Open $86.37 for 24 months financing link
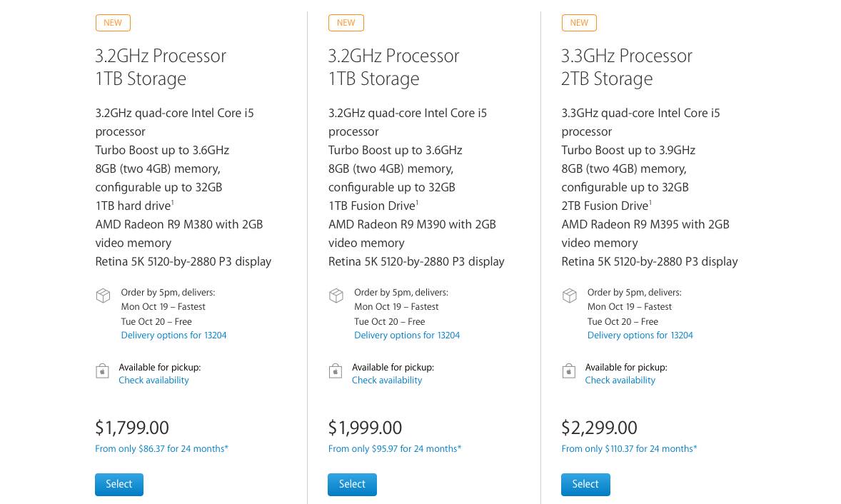Image resolution: width=841 pixels, height=504 pixels. [x=161, y=449]
